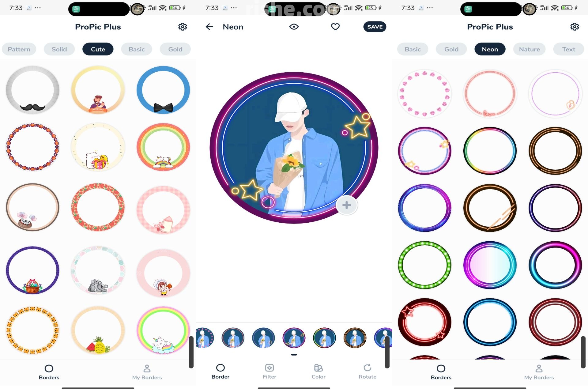The height and width of the screenshot is (392, 588).
Task: Enable the Cute border category tab
Action: click(98, 49)
